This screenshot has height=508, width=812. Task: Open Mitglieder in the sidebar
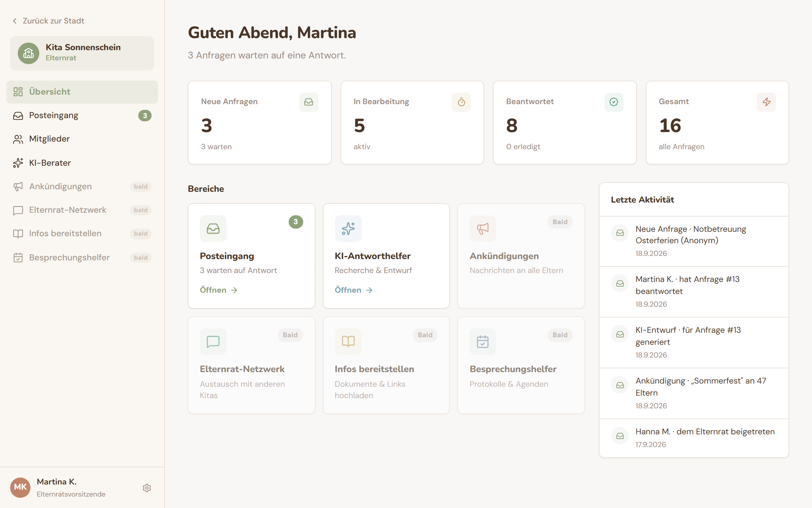[82, 139]
